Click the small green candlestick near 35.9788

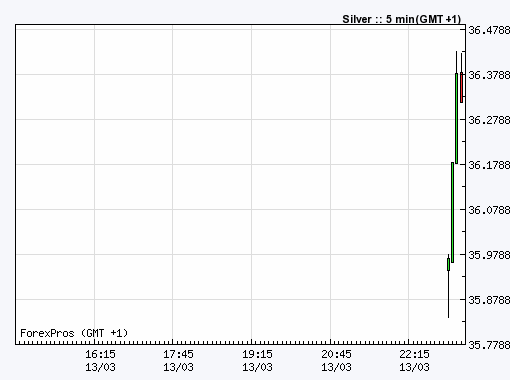448,264
